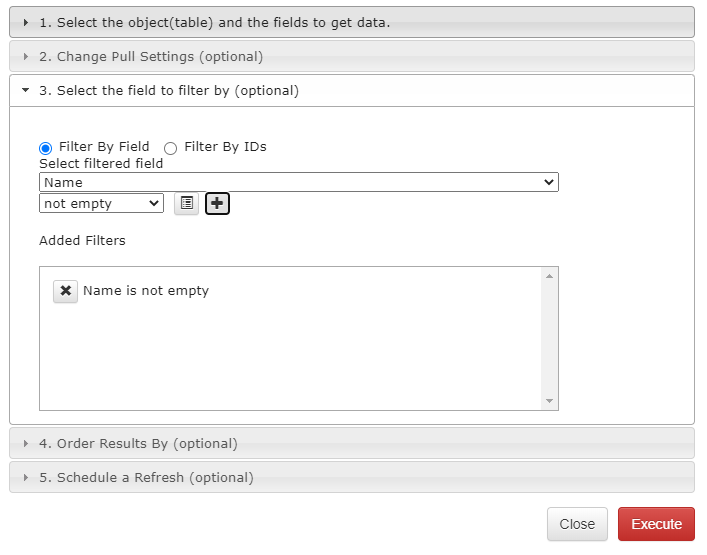The width and height of the screenshot is (707, 555).
Task: Click scroll up arrow in Added Filters
Action: pyautogui.click(x=549, y=276)
